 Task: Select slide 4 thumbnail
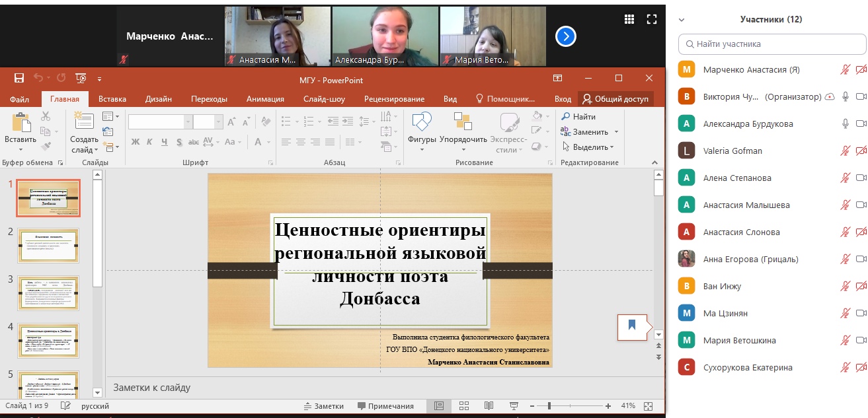(x=48, y=341)
